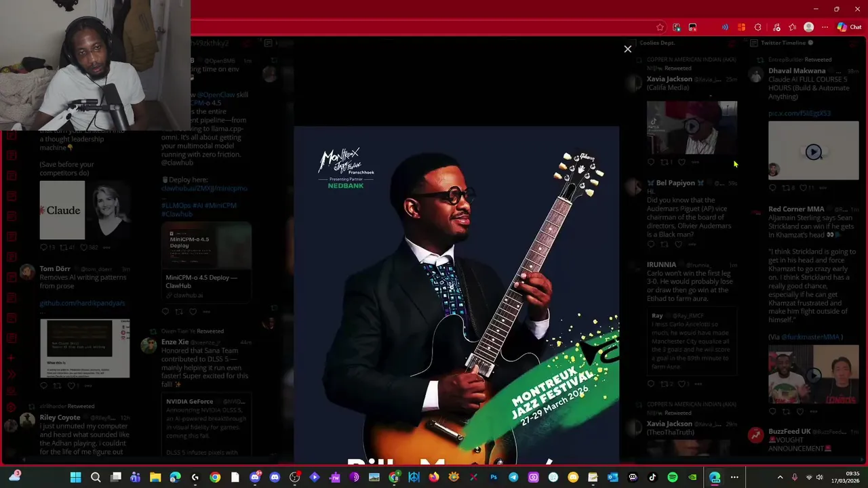Add this page to favorites with the star icon
Screen dimensions: 868x488
[x=660, y=27]
